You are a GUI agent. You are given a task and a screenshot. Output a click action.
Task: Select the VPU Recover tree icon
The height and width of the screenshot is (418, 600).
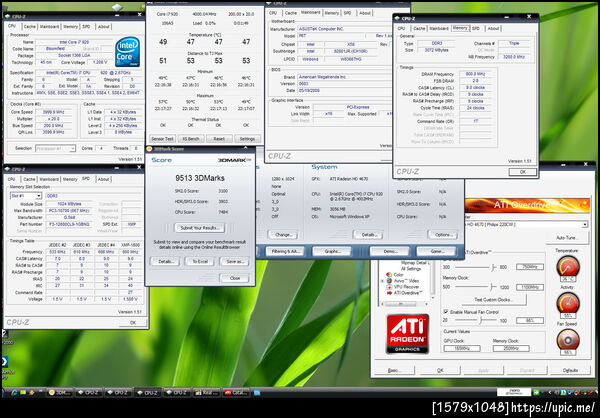(x=389, y=287)
